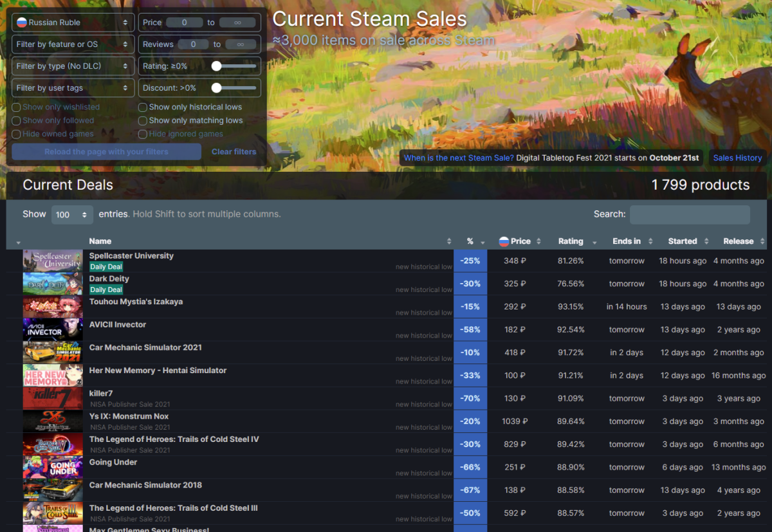Click the 93.15% rating for Touhou Mystia's Izakaya

click(x=571, y=307)
